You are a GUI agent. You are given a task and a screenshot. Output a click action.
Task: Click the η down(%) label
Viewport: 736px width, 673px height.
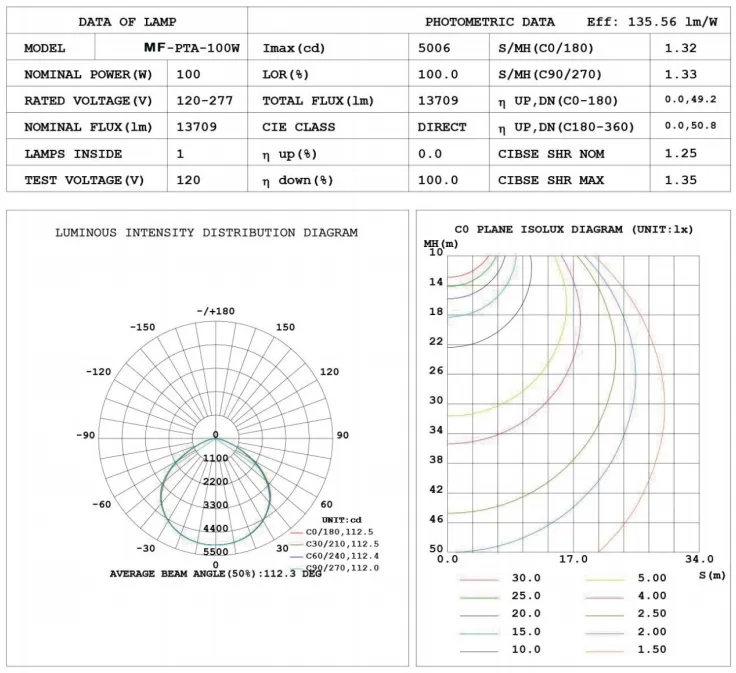pos(298,180)
